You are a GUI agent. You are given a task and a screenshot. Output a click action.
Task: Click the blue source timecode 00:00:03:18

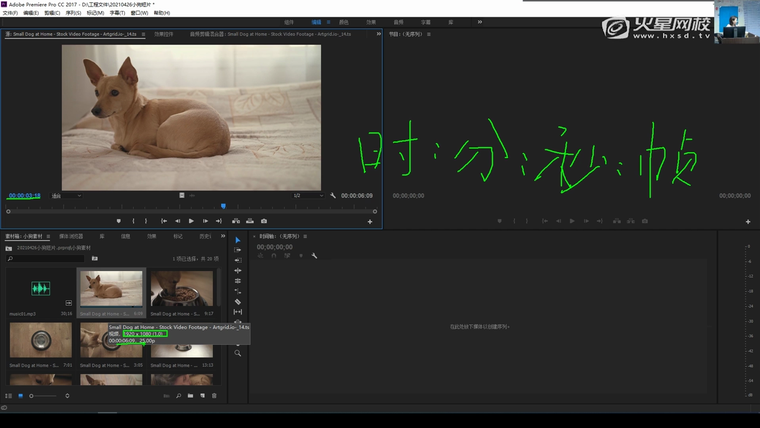24,196
